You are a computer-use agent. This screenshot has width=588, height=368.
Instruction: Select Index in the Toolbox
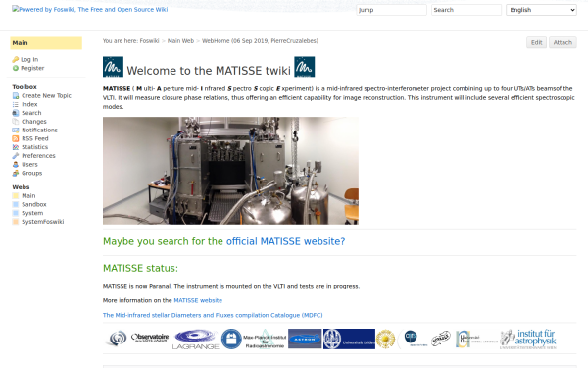[x=29, y=104]
